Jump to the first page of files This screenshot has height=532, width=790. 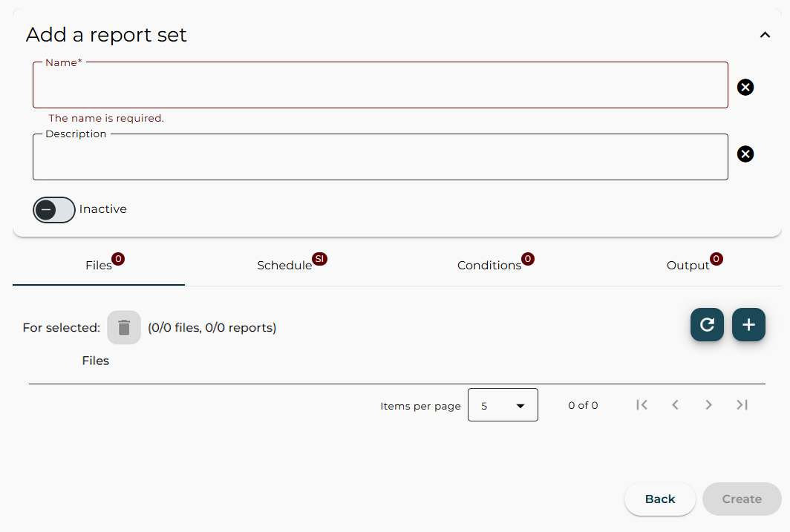tap(642, 404)
